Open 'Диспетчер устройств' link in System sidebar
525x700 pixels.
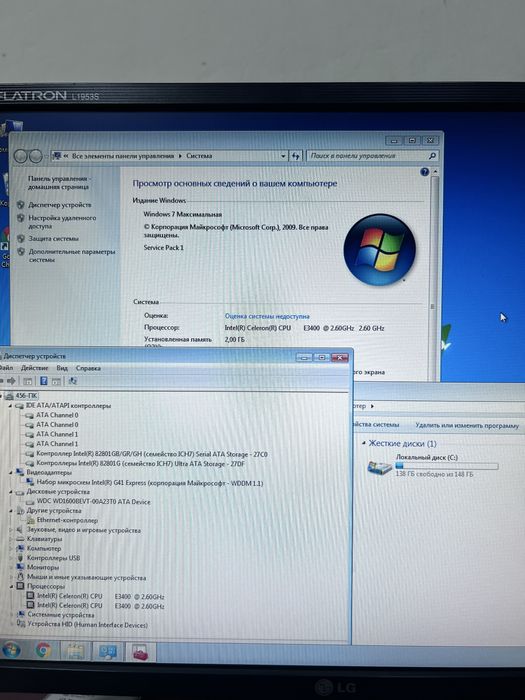tap(59, 205)
